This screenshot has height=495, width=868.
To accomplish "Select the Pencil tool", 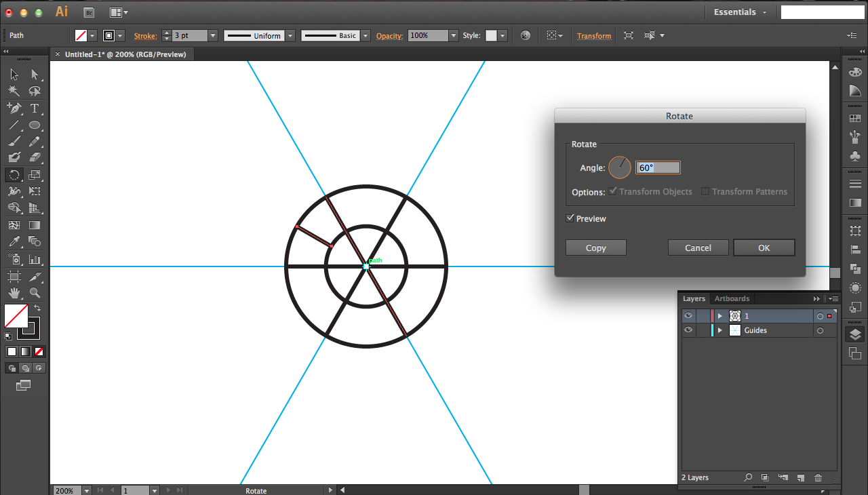I will (x=35, y=141).
